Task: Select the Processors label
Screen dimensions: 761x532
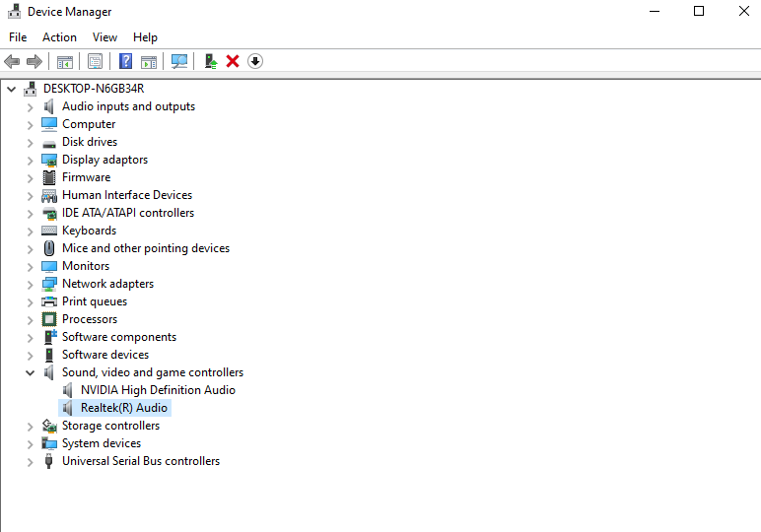Action: click(x=90, y=319)
